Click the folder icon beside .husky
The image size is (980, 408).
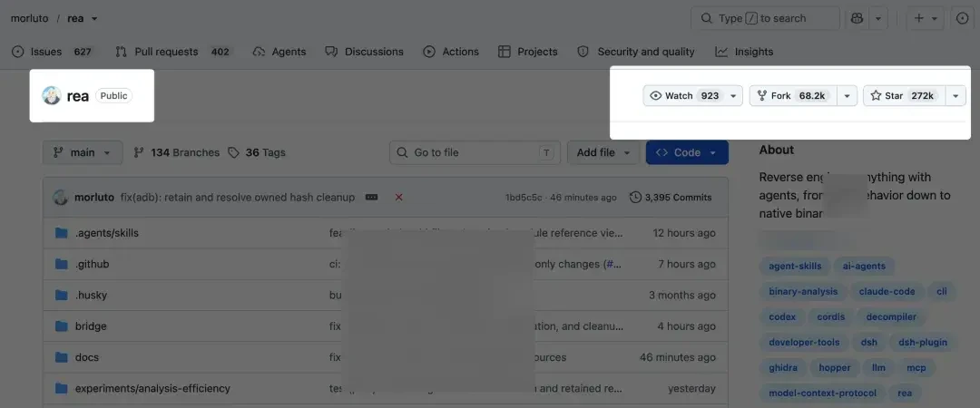(x=62, y=296)
